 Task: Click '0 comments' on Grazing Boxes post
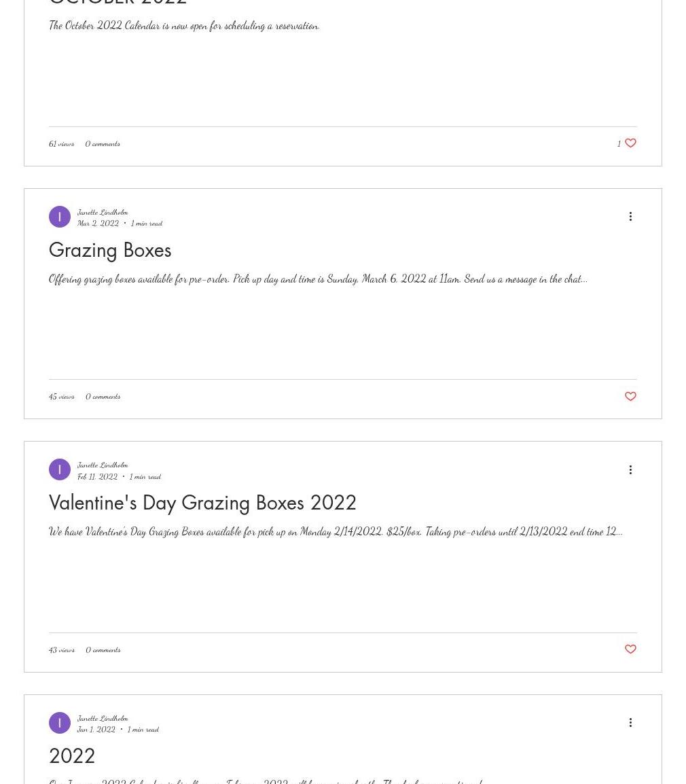(x=103, y=397)
